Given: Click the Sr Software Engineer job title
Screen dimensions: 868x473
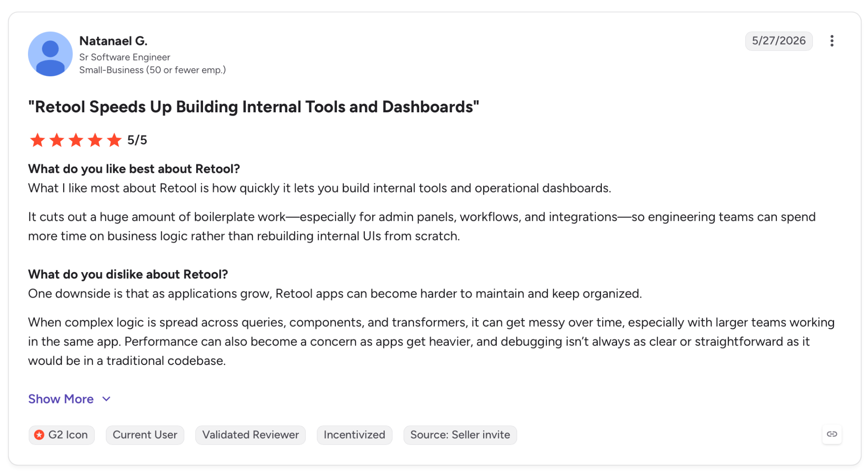Looking at the screenshot, I should (125, 57).
